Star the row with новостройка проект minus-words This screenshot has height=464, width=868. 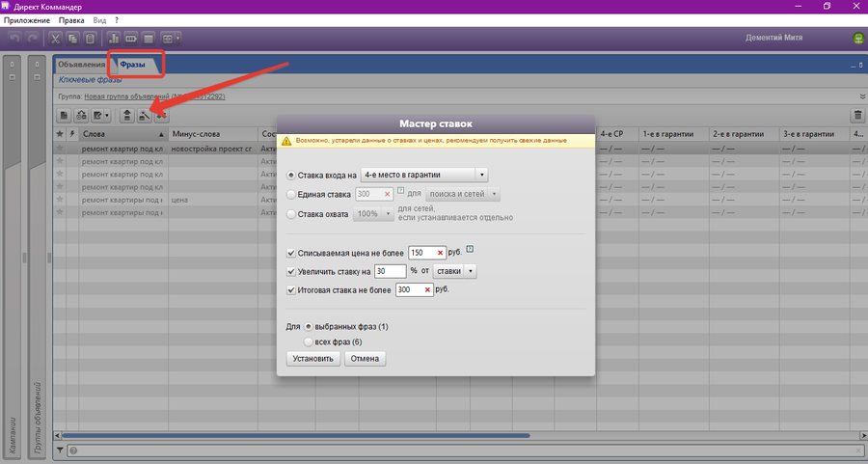click(x=60, y=149)
